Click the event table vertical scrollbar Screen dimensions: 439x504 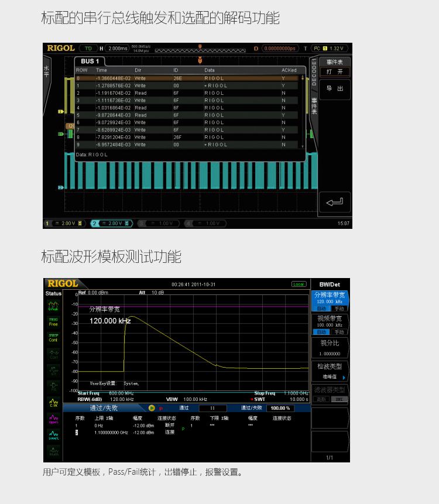point(303,111)
